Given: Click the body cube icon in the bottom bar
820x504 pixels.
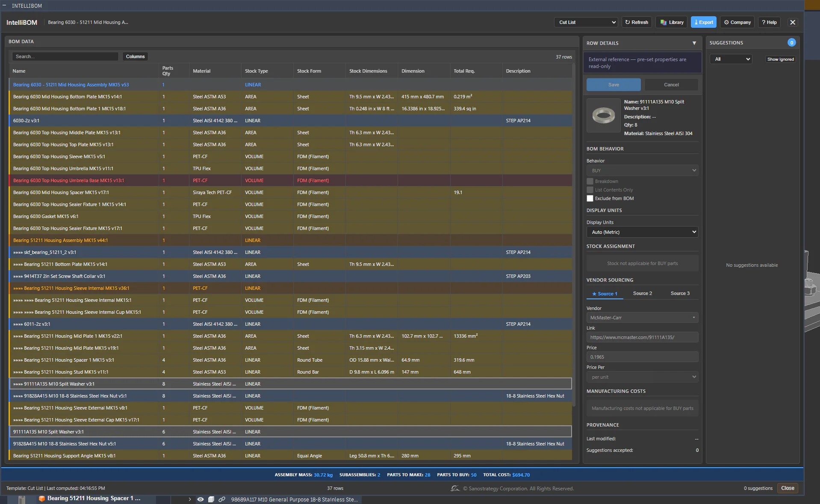Looking at the screenshot, I should click(211, 499).
